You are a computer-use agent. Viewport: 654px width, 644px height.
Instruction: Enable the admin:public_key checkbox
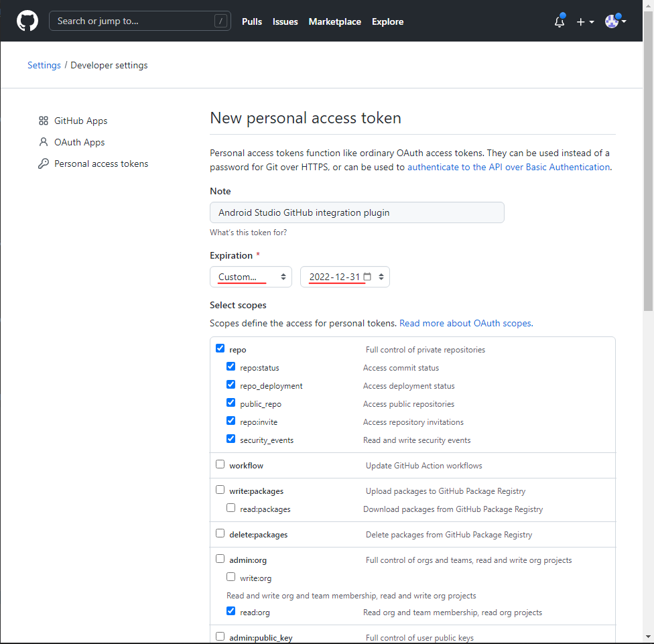(220, 637)
